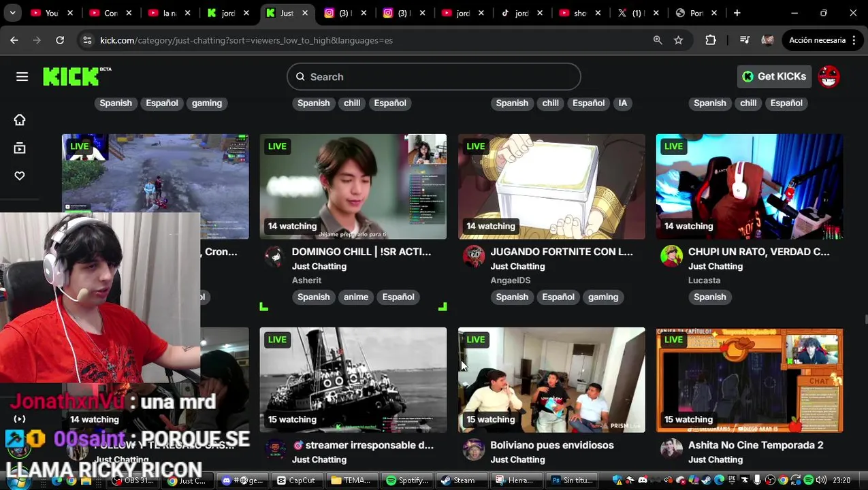
Task: Open the Browse icon in Kick sidebar
Action: pos(20,148)
